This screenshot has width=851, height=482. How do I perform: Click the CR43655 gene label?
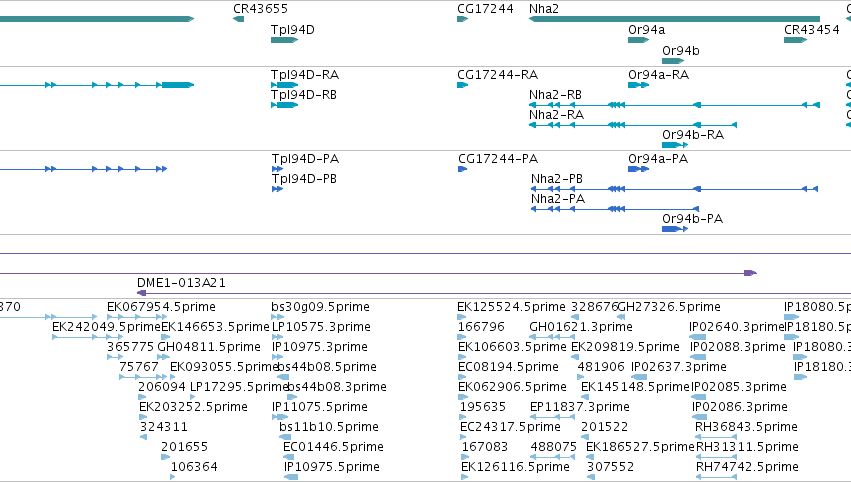pyautogui.click(x=261, y=9)
